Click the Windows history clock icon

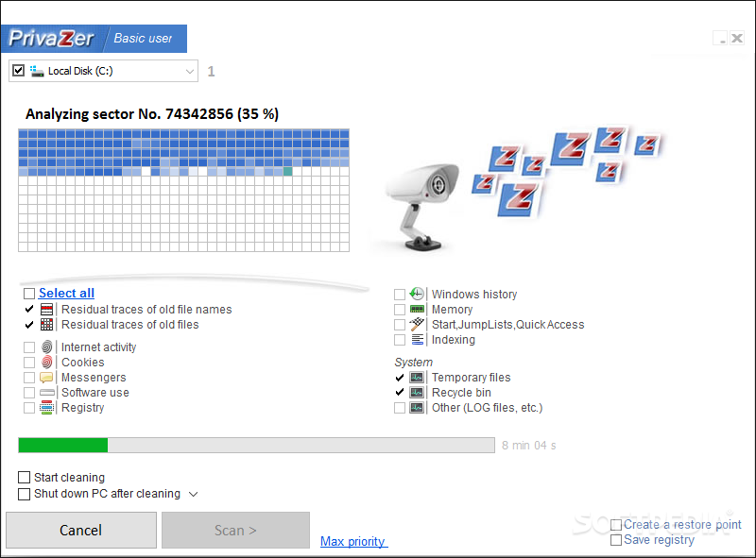coord(417,294)
